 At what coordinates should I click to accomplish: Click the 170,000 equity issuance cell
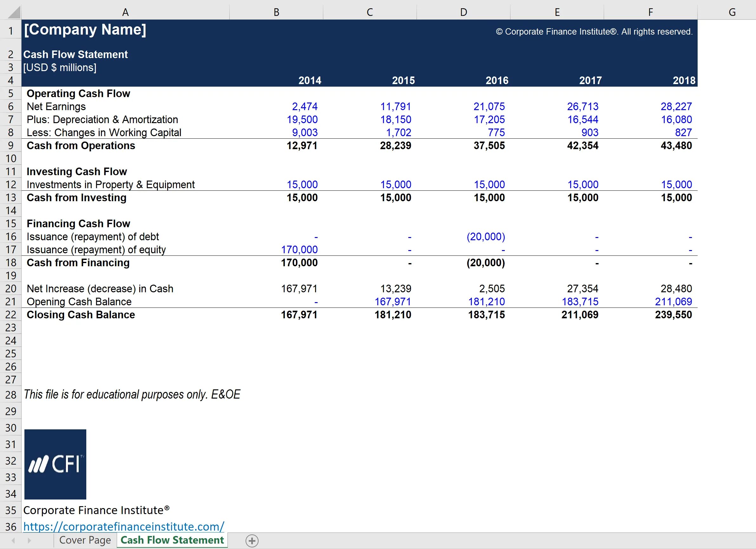[x=299, y=250]
